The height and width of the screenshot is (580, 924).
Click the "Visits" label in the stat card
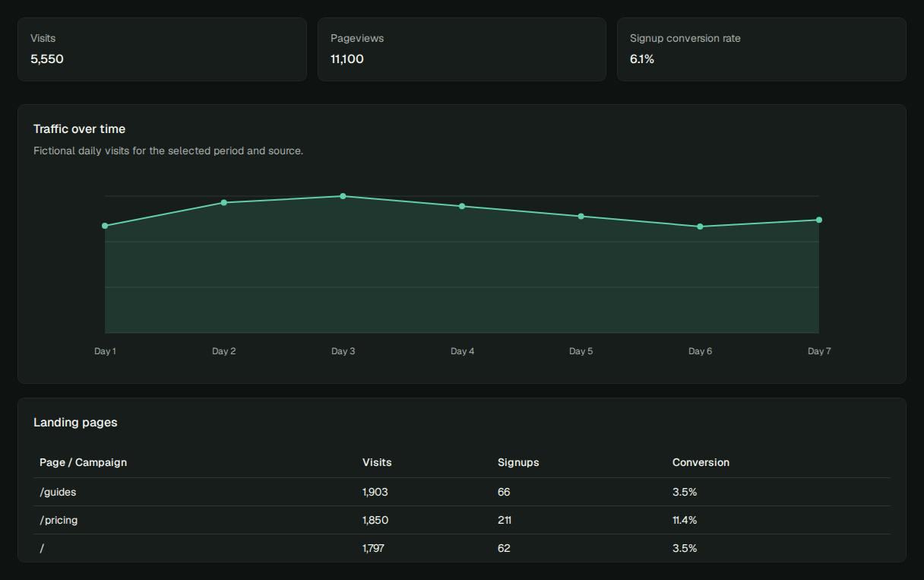coord(43,38)
